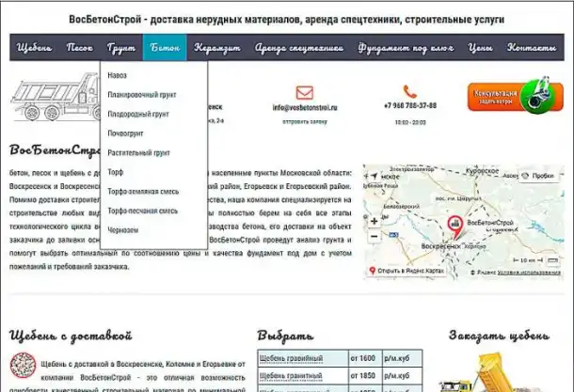
Task: Select the Грунт menu item
Action: pyautogui.click(x=121, y=48)
